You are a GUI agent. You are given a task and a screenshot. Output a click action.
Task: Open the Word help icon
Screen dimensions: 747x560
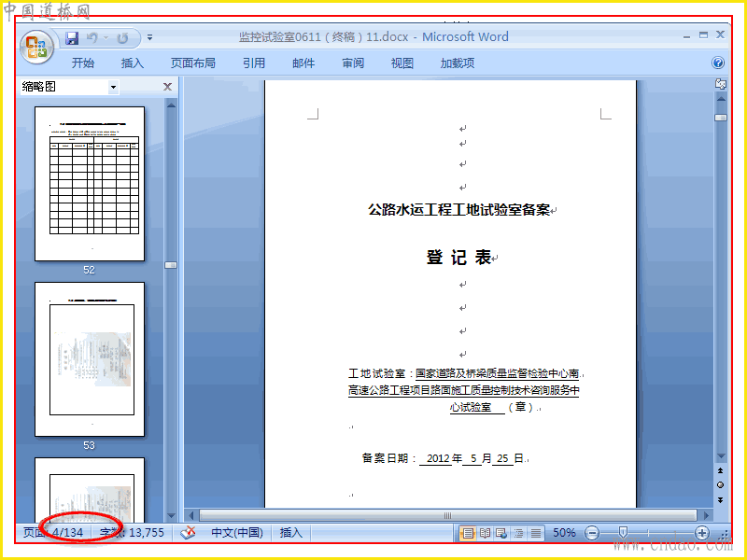point(718,63)
